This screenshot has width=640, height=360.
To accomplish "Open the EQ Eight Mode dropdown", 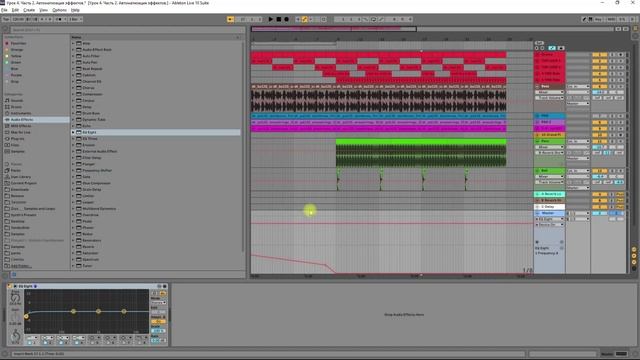I will pyautogui.click(x=158, y=302).
